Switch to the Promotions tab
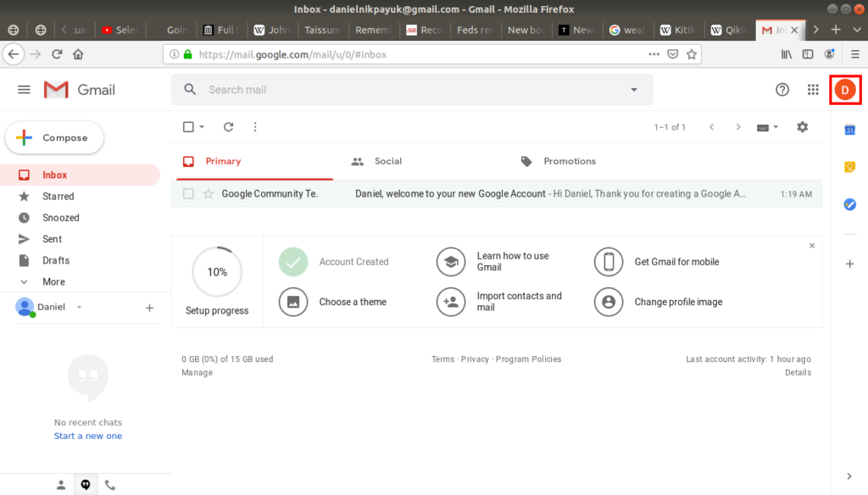The width and height of the screenshot is (868, 495). pos(569,161)
